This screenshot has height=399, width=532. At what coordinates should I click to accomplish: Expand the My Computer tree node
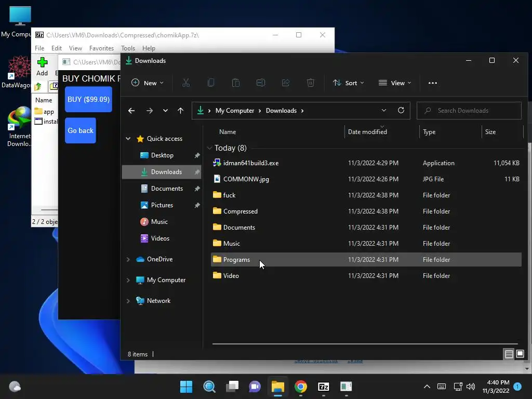point(128,280)
